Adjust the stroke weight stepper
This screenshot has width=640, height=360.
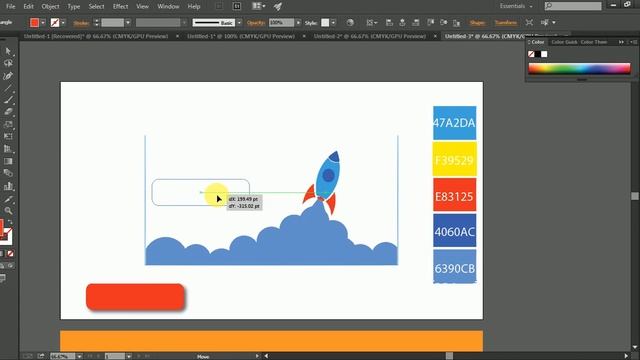[x=96, y=23]
